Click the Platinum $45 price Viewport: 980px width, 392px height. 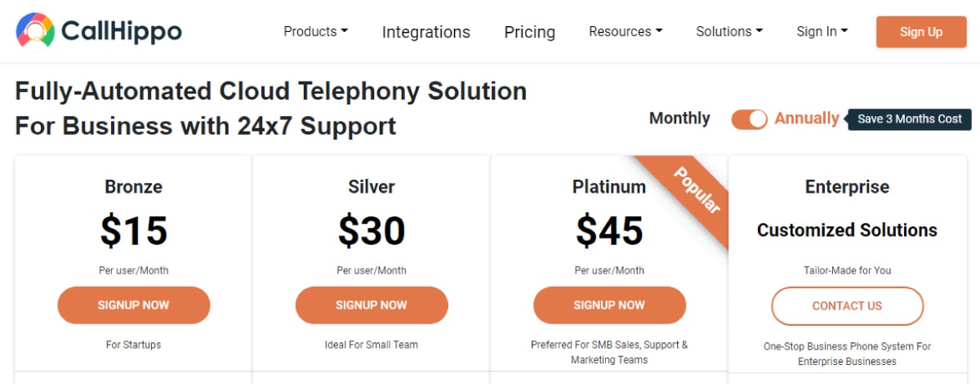pos(609,230)
